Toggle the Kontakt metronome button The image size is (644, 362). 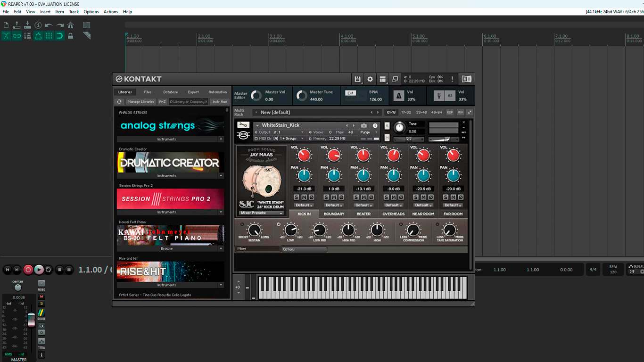[x=398, y=96]
